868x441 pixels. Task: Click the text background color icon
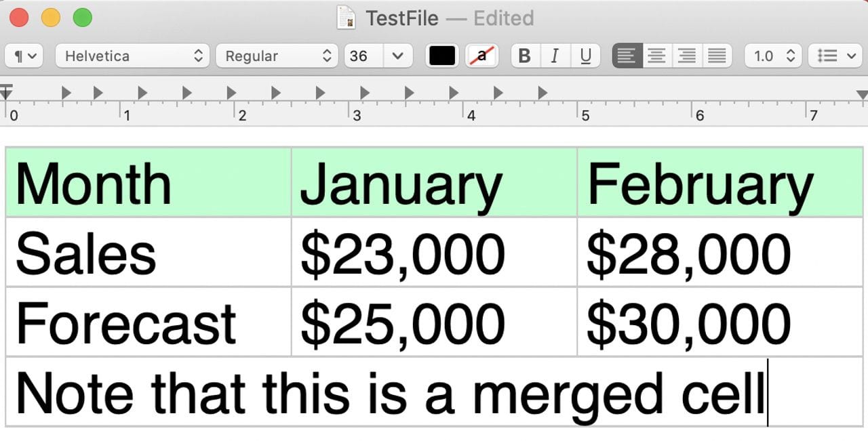point(482,56)
